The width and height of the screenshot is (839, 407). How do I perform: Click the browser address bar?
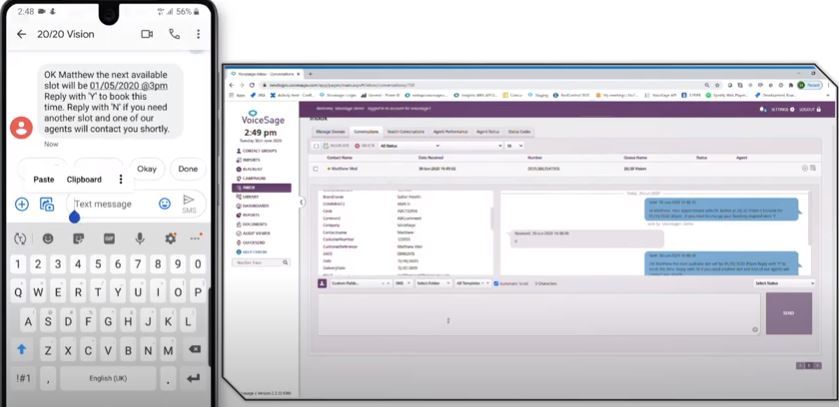click(482, 85)
